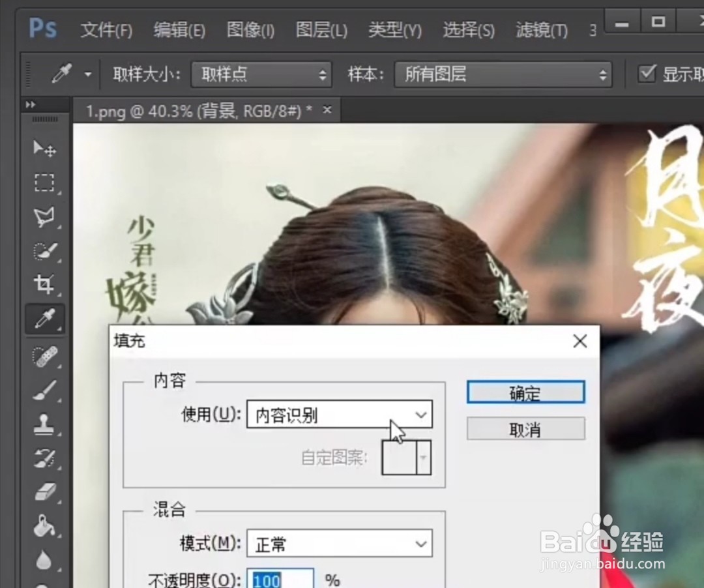Close the 1.png document tab
Image resolution: width=704 pixels, height=588 pixels.
[327, 109]
